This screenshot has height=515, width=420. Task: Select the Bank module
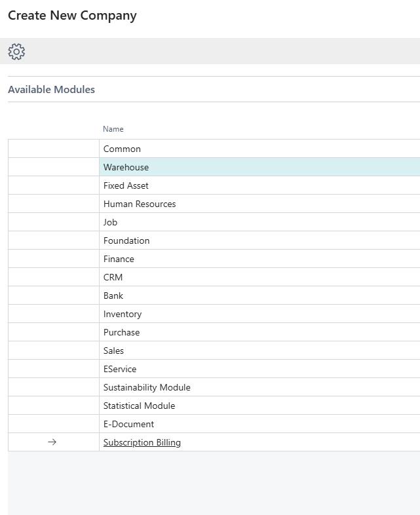pyautogui.click(x=113, y=296)
